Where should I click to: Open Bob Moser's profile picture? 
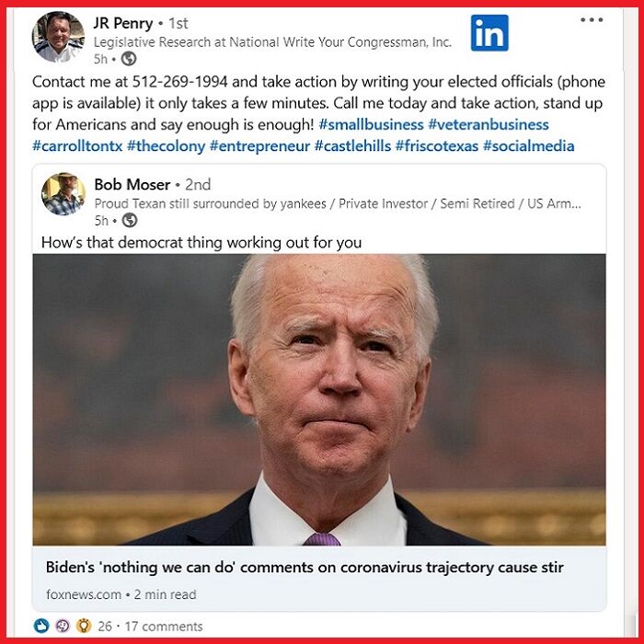63,194
